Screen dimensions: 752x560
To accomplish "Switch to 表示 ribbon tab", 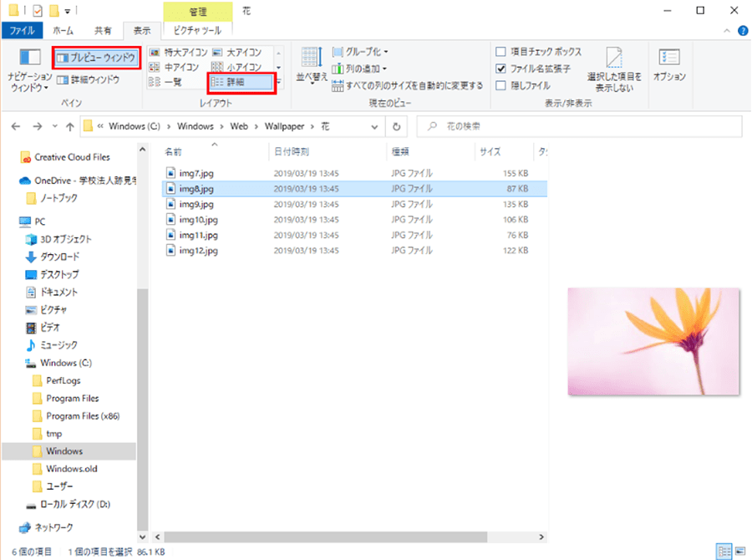I will [x=142, y=30].
